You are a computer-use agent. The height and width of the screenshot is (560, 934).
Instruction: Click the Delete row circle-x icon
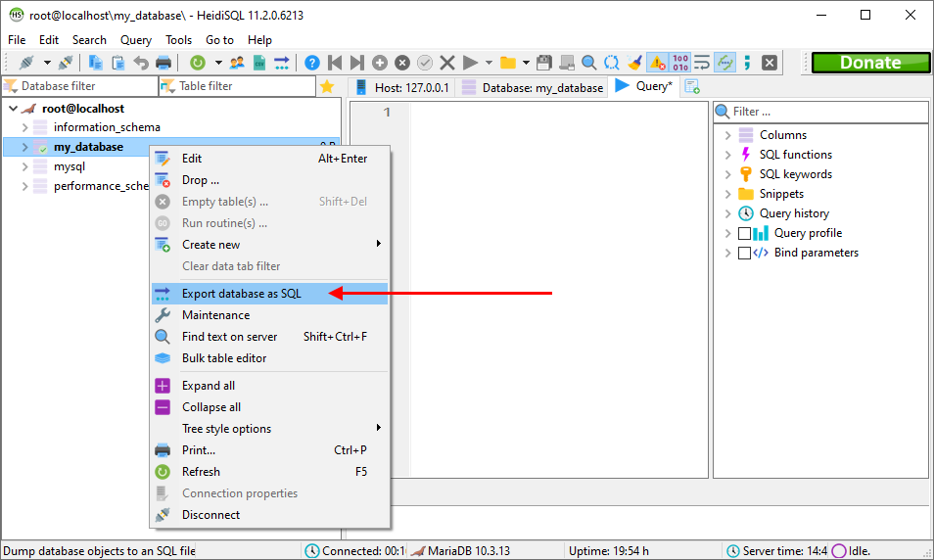click(402, 63)
